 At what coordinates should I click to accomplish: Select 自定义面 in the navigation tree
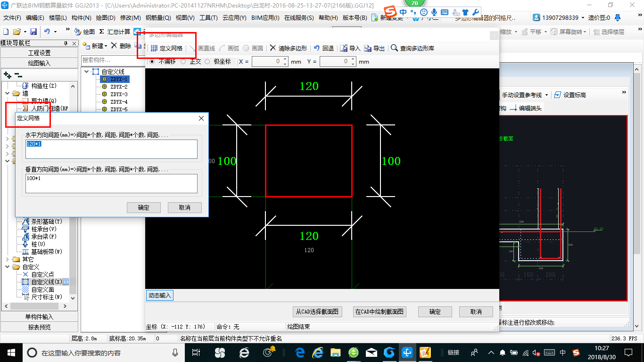[x=42, y=289]
